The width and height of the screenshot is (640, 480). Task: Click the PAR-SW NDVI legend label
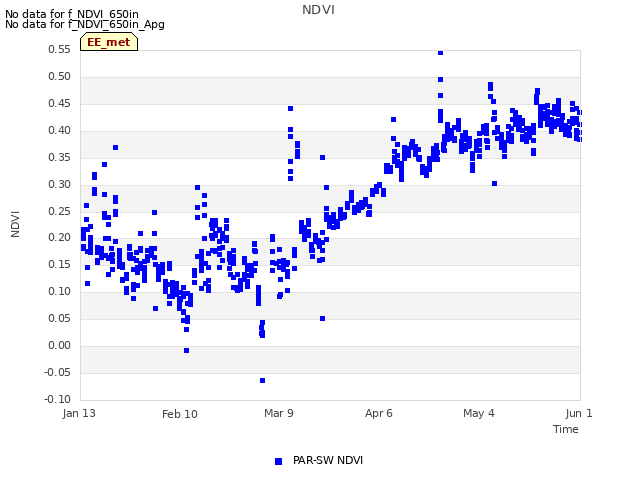(328, 460)
